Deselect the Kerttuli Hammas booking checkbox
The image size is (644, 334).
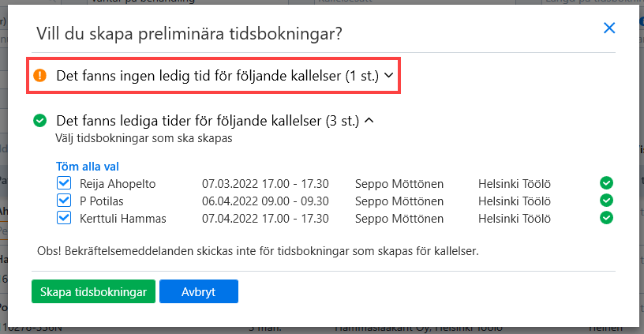click(x=64, y=218)
